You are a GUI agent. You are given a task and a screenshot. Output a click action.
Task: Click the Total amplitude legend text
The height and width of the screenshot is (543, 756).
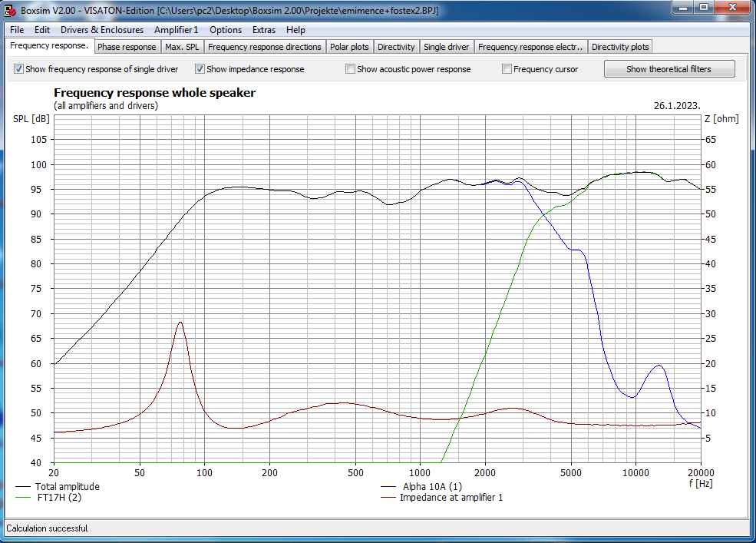(x=68, y=487)
